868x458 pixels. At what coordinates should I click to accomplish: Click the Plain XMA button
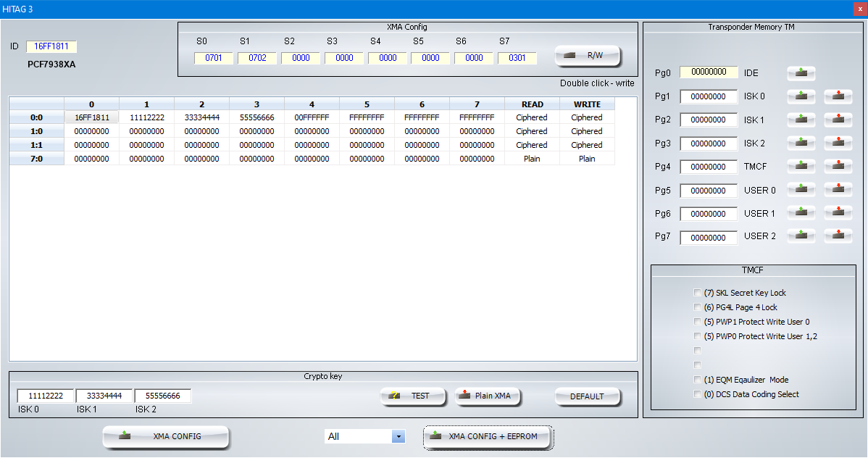coord(488,396)
